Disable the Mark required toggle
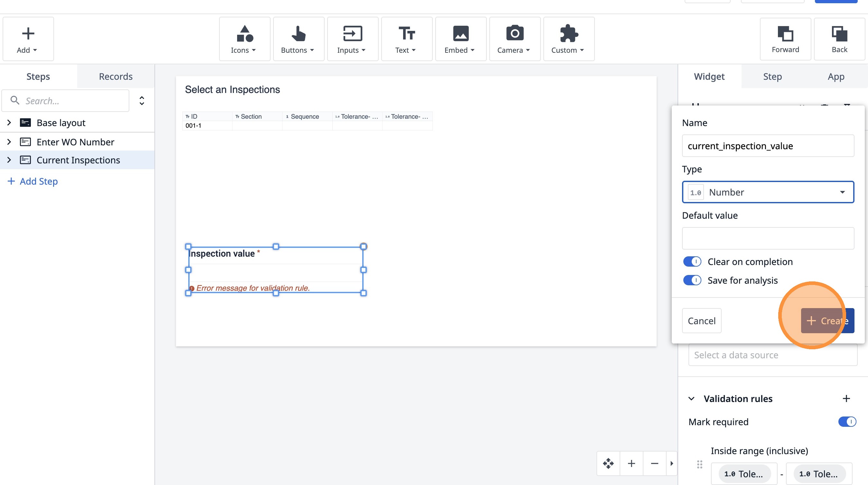 [847, 422]
